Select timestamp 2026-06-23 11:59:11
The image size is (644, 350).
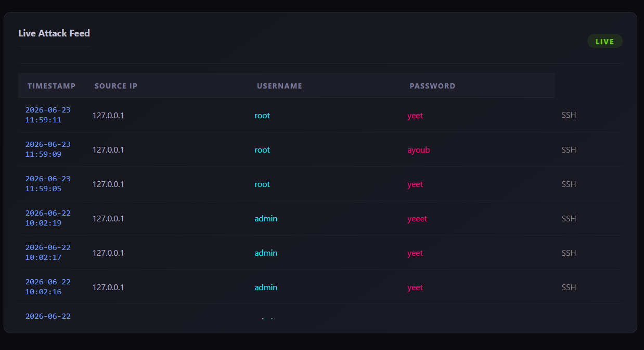tap(48, 115)
